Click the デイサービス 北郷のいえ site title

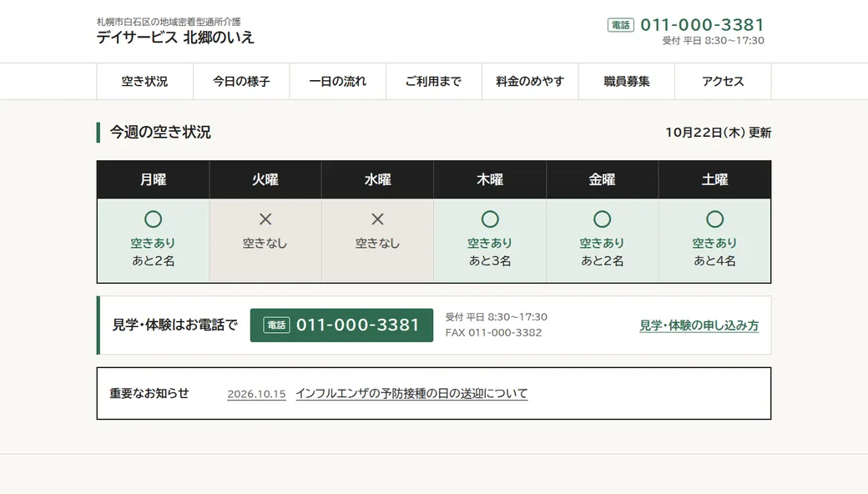click(175, 37)
